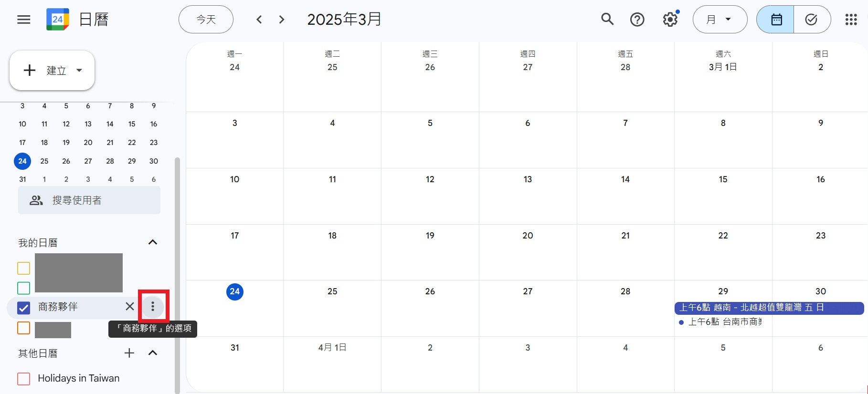Click the search magnifier icon
The height and width of the screenshot is (394, 868).
pos(607,20)
